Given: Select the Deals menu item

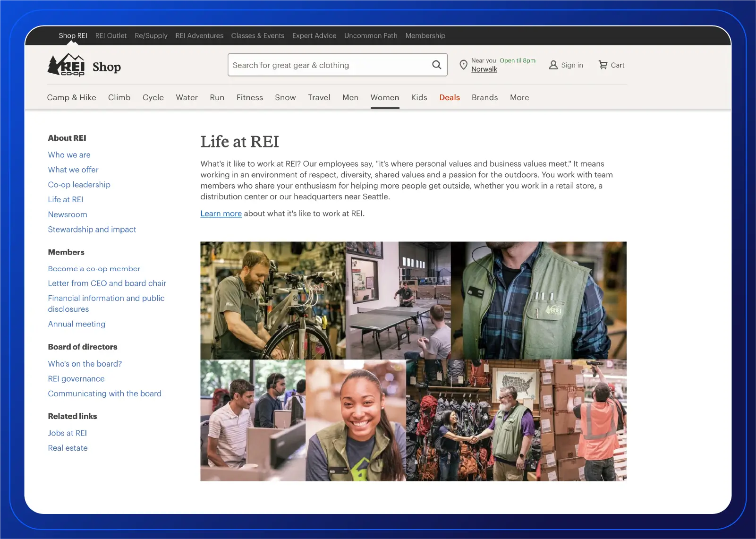Looking at the screenshot, I should (449, 97).
